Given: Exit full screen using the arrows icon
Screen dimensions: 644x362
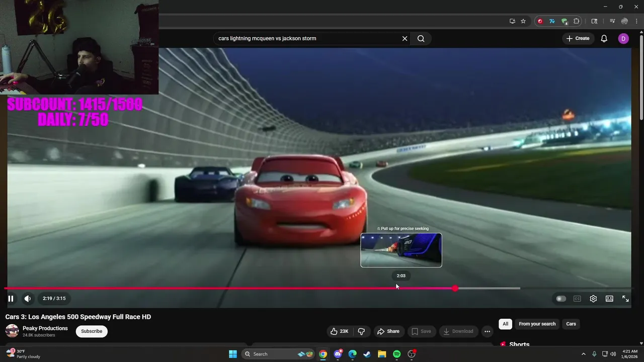Looking at the screenshot, I should coord(625,299).
